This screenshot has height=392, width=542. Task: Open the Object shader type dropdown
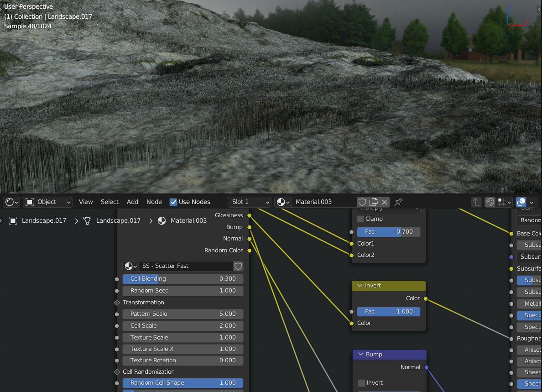[x=48, y=202]
